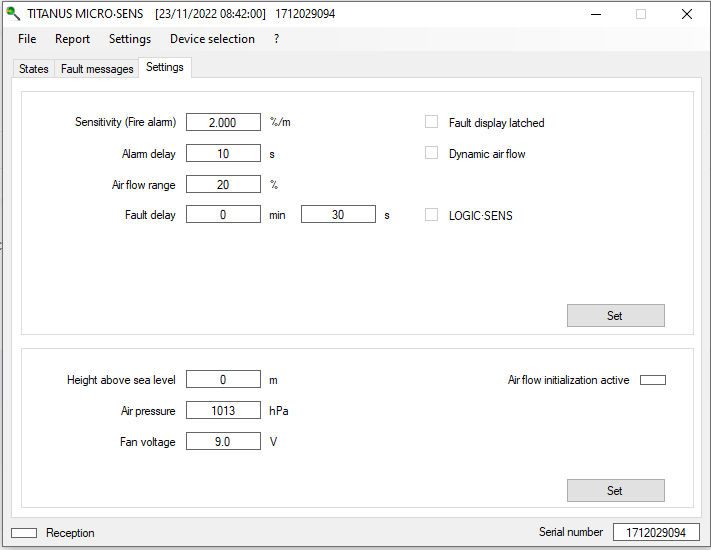Click the Height above sea level label
The width and height of the screenshot is (711, 550).
pyautogui.click(x=121, y=380)
